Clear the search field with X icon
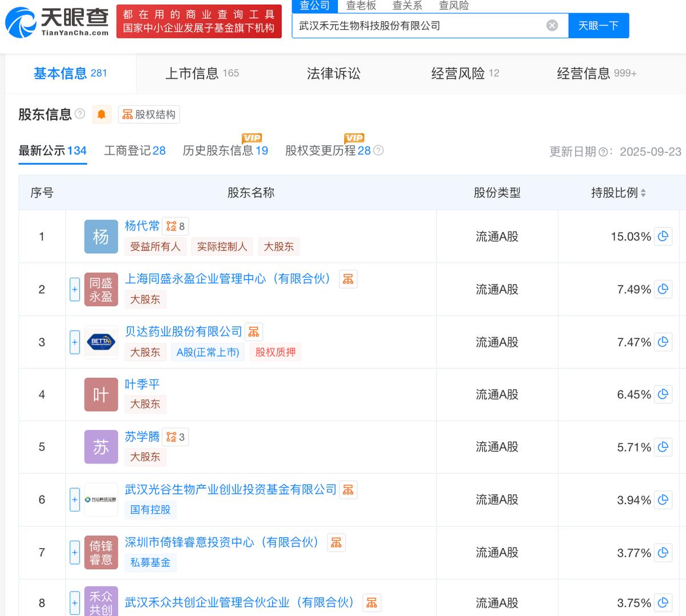The image size is (686, 616). coord(552,26)
